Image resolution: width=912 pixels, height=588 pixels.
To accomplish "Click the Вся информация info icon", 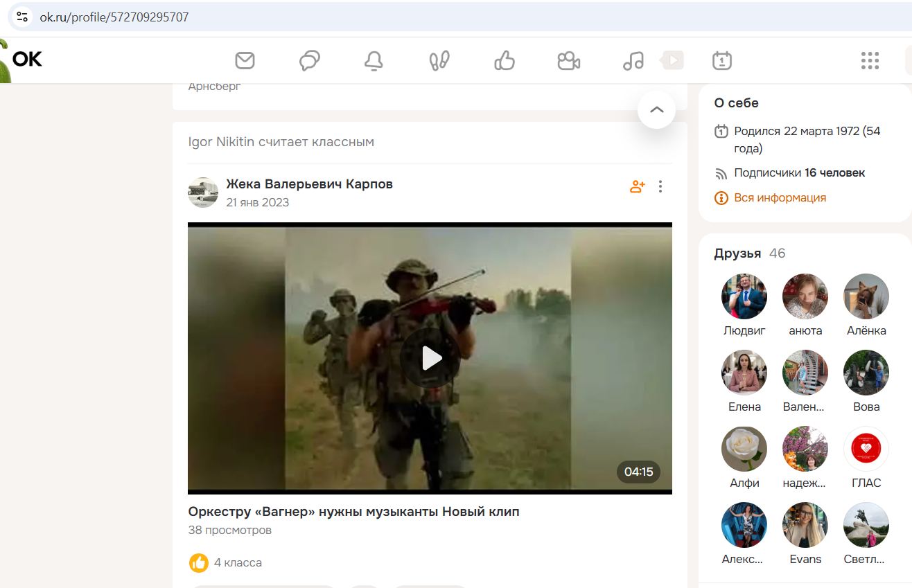I will pos(721,198).
